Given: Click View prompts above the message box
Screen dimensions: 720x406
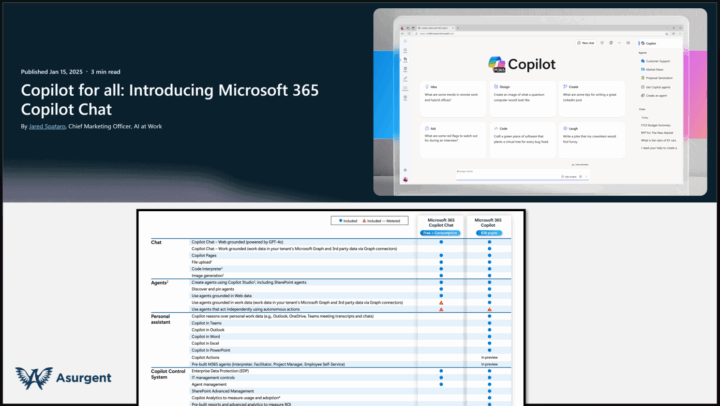Looking at the screenshot, I should (x=580, y=164).
